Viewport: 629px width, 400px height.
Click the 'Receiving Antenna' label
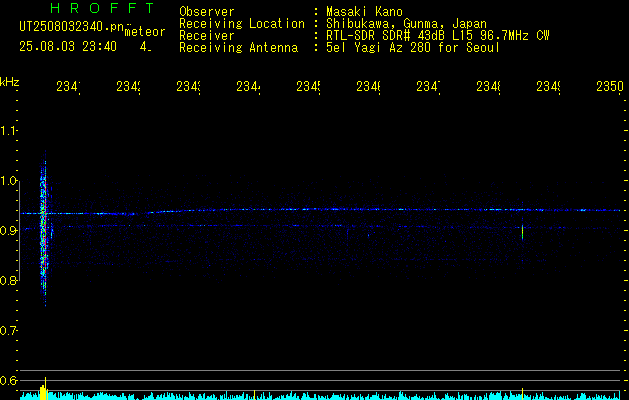[x=239, y=48]
